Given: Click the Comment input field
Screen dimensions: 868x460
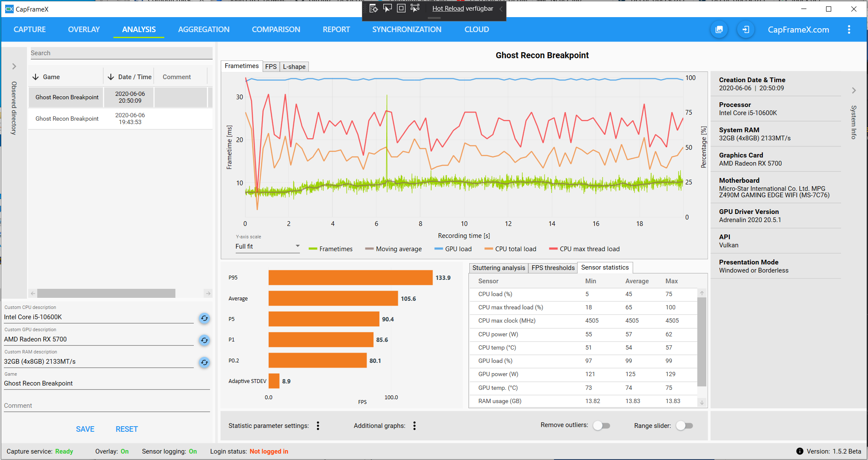Looking at the screenshot, I should point(107,406).
